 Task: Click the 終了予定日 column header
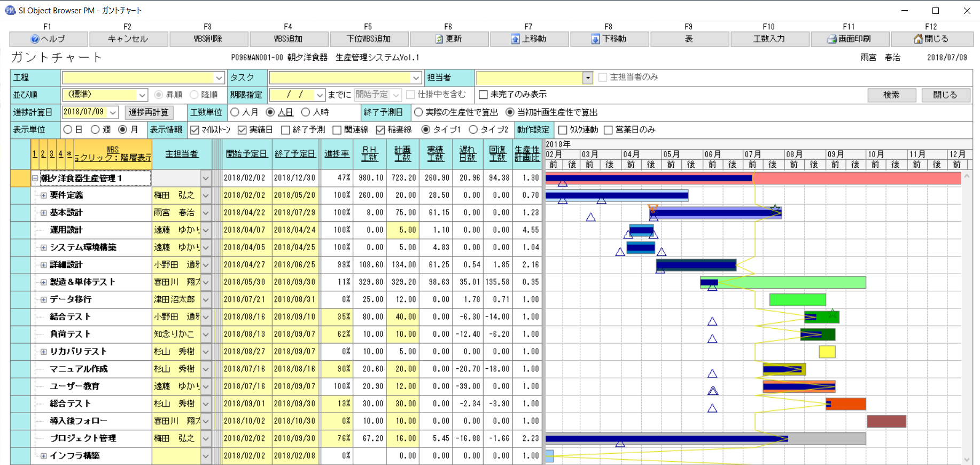(x=296, y=153)
